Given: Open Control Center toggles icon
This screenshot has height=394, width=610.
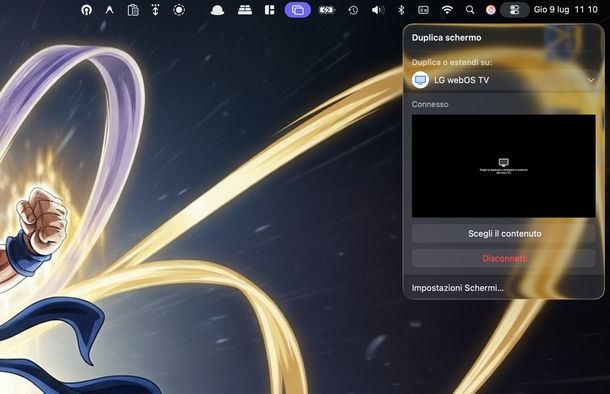Looking at the screenshot, I should 514,10.
